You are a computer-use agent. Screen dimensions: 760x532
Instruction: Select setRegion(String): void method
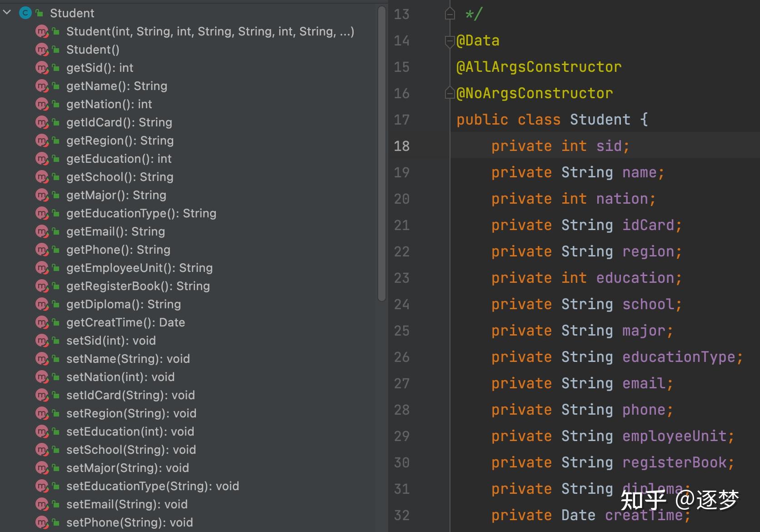click(x=131, y=413)
